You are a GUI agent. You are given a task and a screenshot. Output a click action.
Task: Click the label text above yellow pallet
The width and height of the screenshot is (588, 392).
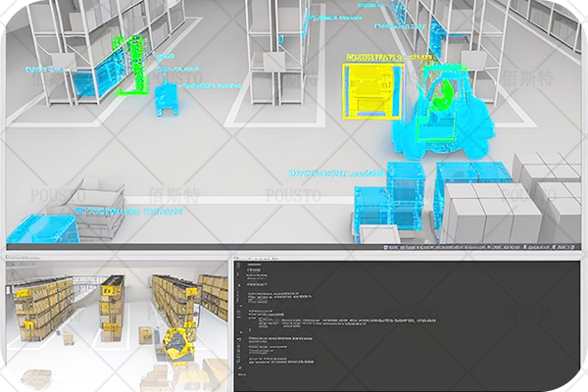point(370,59)
